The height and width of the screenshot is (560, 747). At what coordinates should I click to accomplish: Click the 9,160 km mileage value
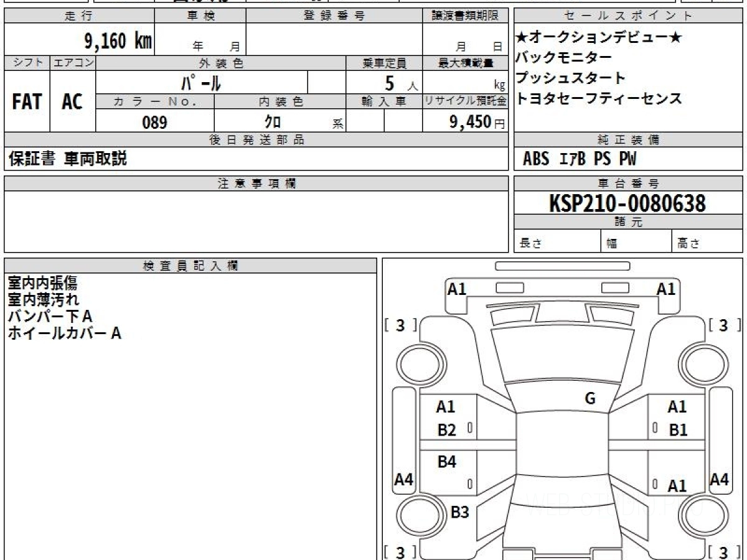[x=118, y=41]
